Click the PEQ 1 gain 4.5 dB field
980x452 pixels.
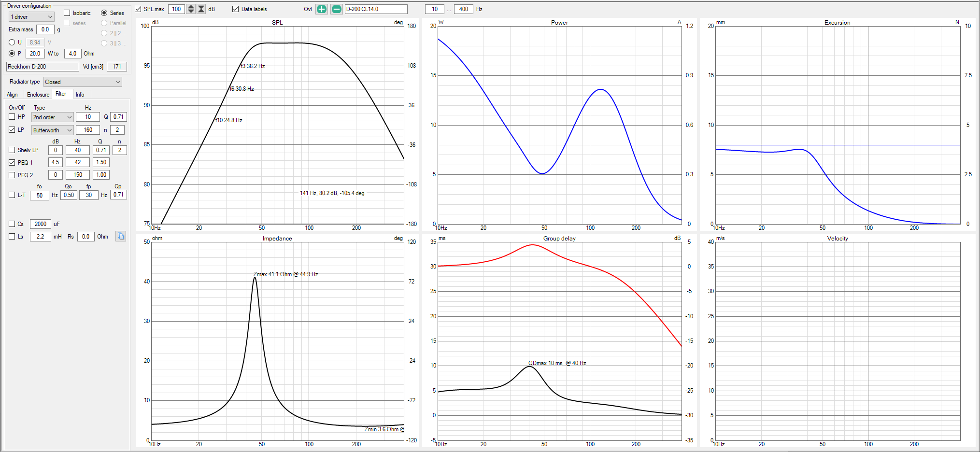56,162
